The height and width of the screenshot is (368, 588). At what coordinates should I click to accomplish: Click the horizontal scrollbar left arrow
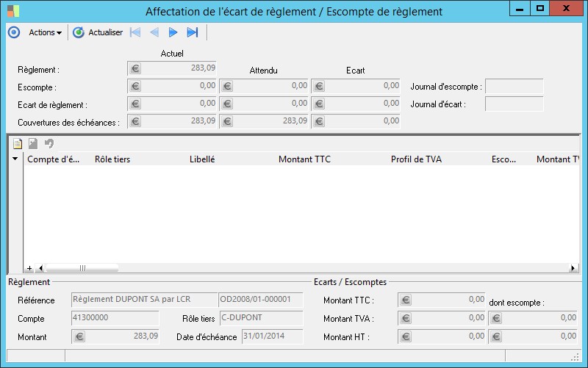[40, 268]
